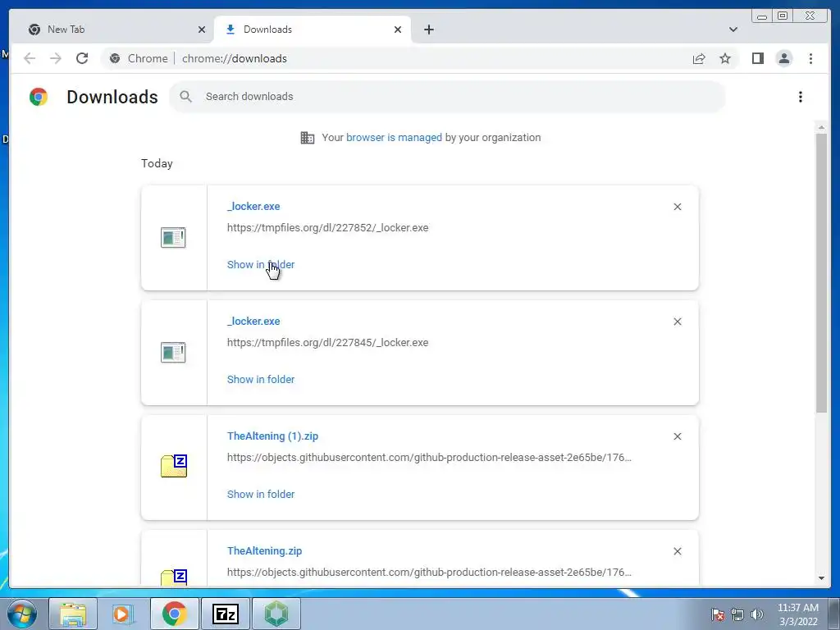Remove TheAltening.zip from the list

[677, 551]
